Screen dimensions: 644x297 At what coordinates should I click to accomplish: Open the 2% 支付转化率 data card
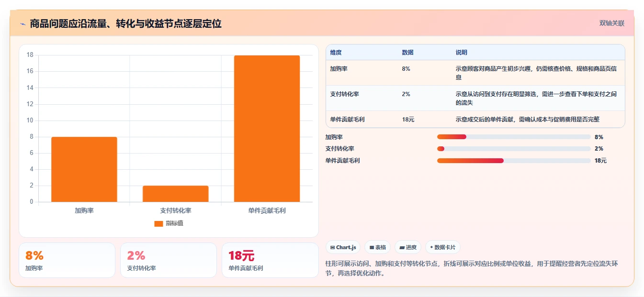coord(169,260)
